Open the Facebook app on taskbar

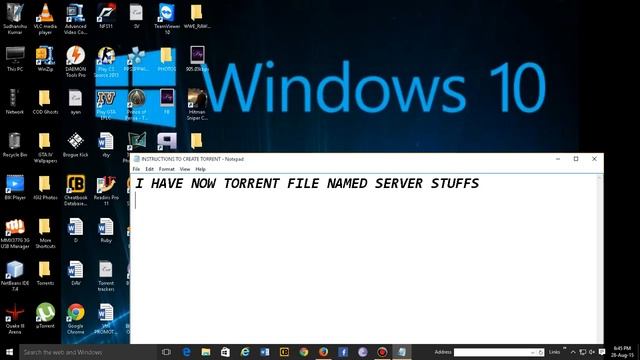[x=343, y=352]
